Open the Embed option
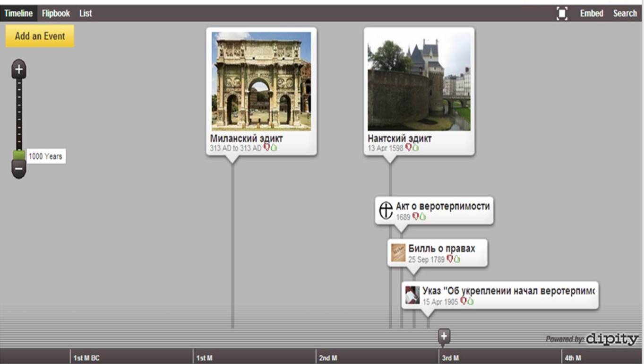The width and height of the screenshot is (644, 364). click(x=592, y=13)
